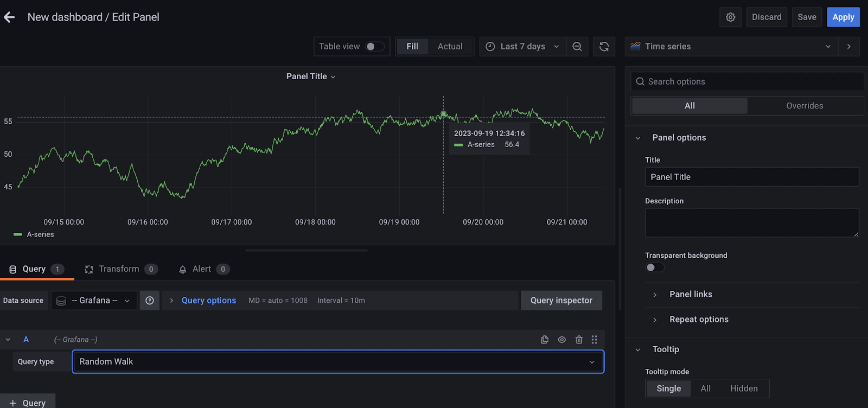This screenshot has width=868, height=408.
Task: Switch to Alert tab
Action: (204, 269)
